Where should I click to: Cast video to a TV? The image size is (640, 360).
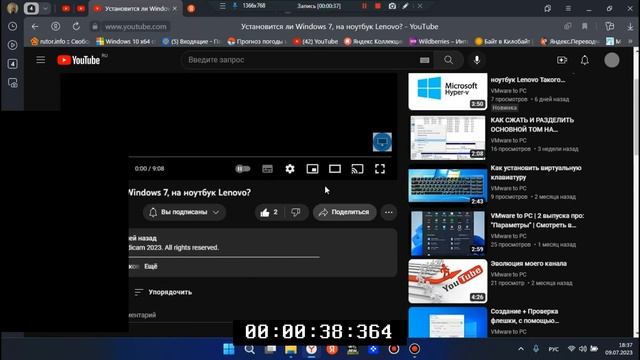point(357,169)
